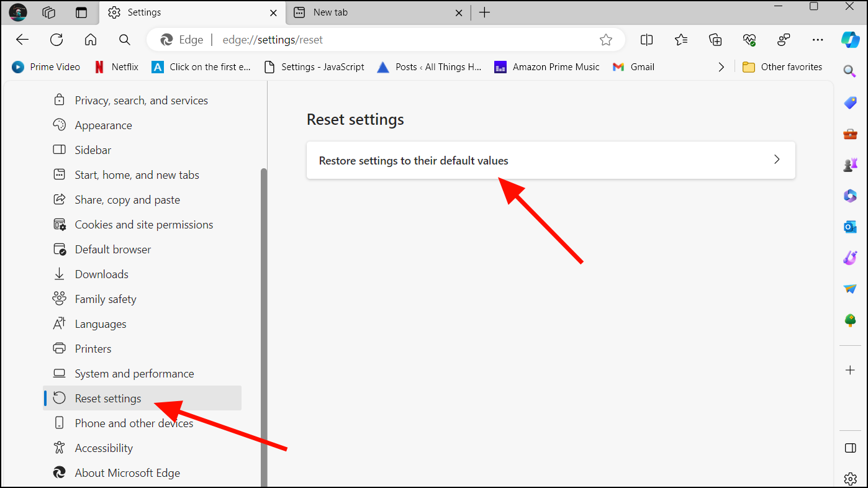Open Settings and more menu
The width and height of the screenshot is (868, 488).
click(818, 39)
